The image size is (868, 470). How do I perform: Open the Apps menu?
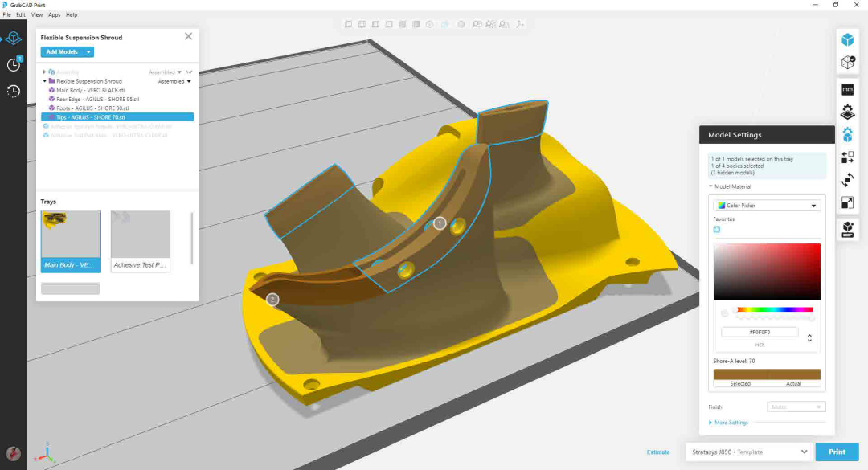pyautogui.click(x=54, y=14)
